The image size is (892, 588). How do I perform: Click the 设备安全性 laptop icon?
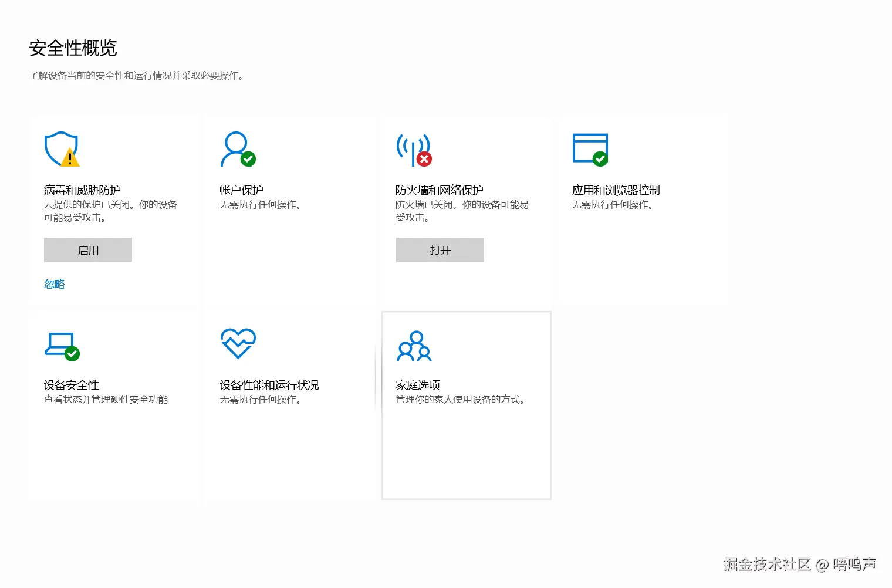[59, 344]
